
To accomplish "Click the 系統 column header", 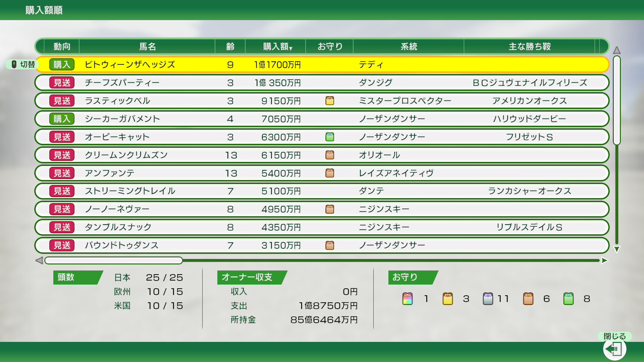I will tap(409, 46).
